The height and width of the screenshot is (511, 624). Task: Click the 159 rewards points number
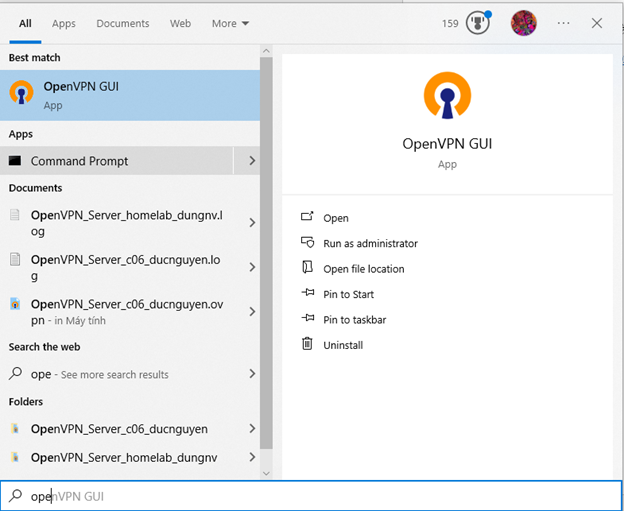450,23
